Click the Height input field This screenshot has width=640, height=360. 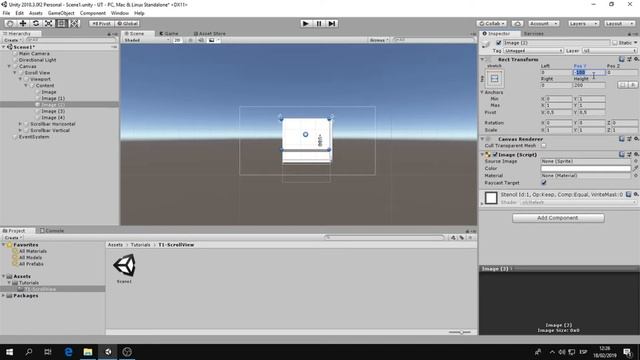[x=589, y=85]
